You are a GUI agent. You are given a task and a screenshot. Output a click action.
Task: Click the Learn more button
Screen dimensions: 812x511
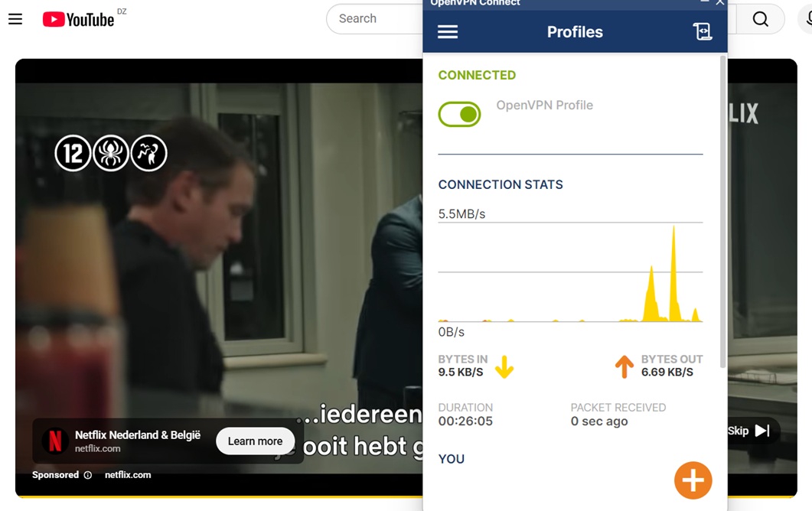[256, 441]
